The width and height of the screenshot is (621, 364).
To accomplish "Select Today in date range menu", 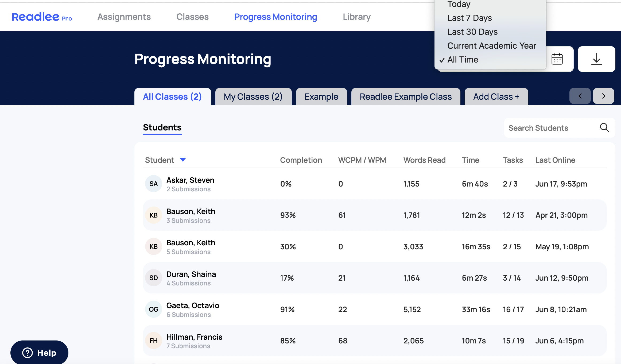I will 459,4.
